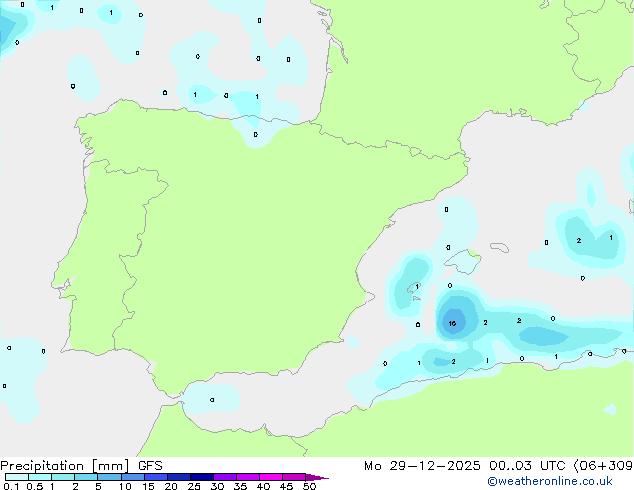This screenshot has width=634, height=490.
Task: Select the "20" legend scale label
Action: 171,486
